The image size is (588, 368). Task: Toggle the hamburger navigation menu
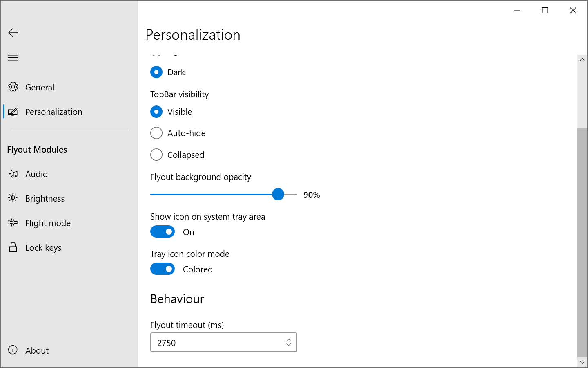pos(13,57)
